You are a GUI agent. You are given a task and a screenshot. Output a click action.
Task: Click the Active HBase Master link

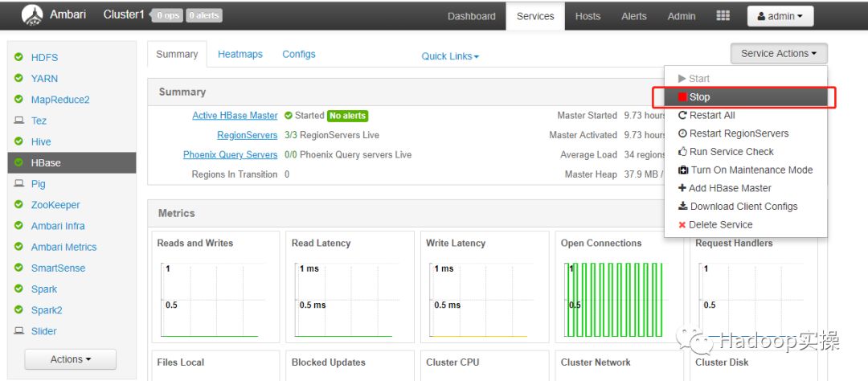pos(235,115)
